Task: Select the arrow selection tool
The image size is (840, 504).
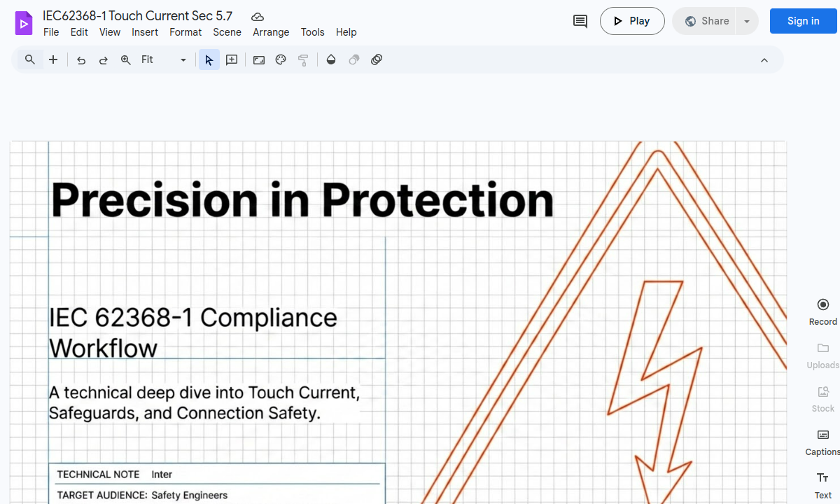Action: [x=209, y=59]
